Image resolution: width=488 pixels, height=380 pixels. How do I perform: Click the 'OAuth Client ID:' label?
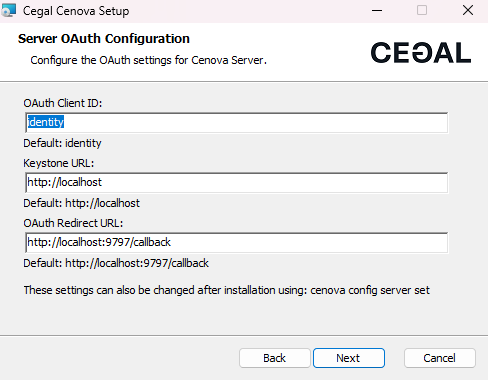pos(63,103)
